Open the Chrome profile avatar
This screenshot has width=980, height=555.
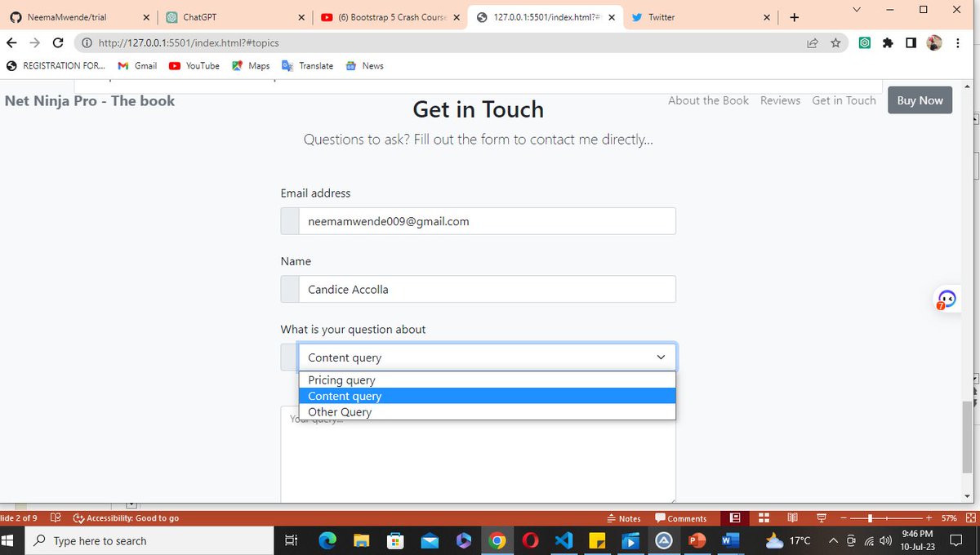click(x=934, y=43)
